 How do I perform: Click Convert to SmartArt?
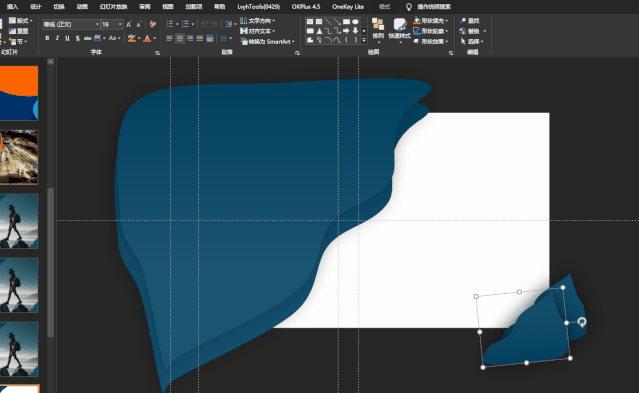(267, 42)
